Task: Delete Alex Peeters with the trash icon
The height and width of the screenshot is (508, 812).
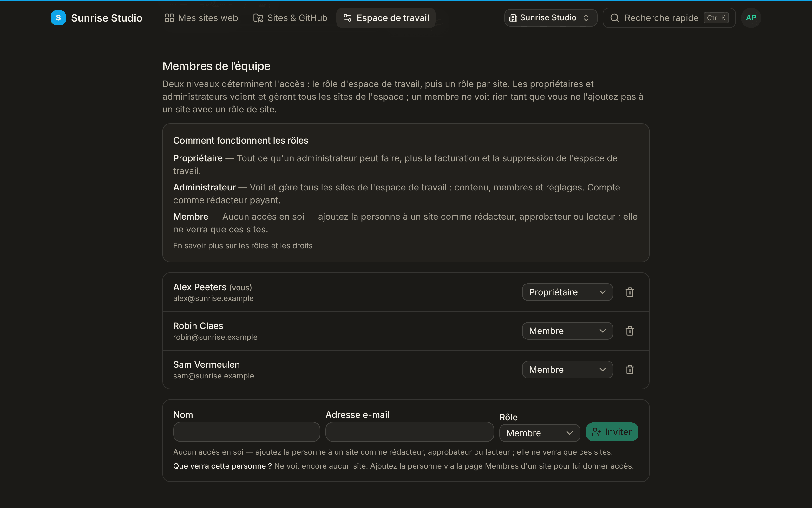Action: tap(630, 292)
